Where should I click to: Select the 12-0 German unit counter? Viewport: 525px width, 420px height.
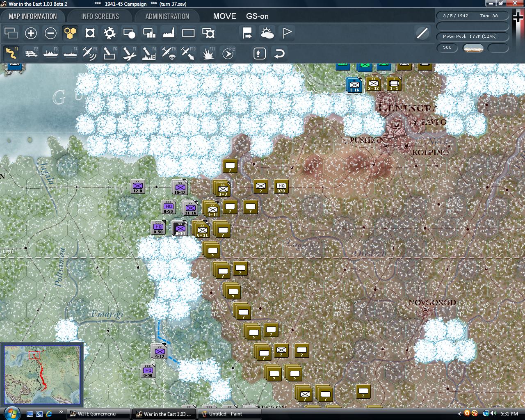point(137,187)
